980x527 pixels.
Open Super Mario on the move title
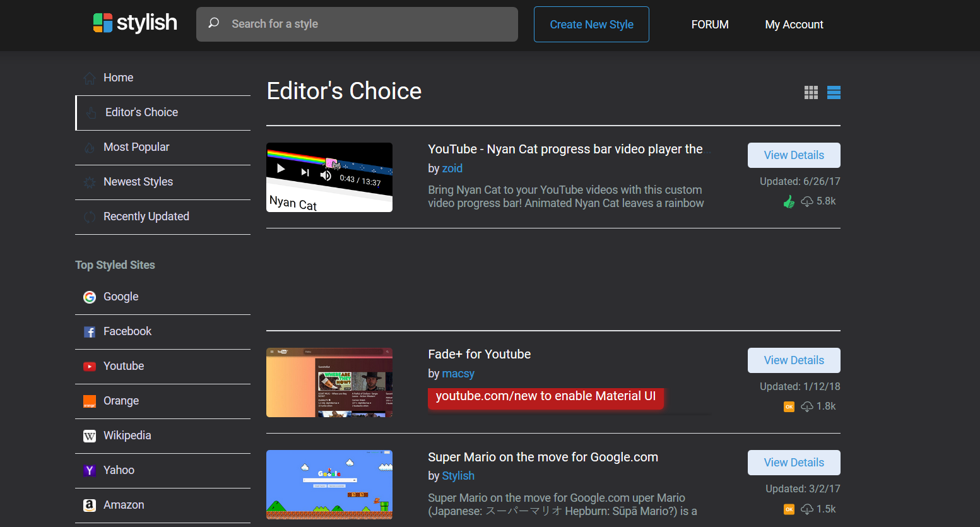(x=543, y=457)
